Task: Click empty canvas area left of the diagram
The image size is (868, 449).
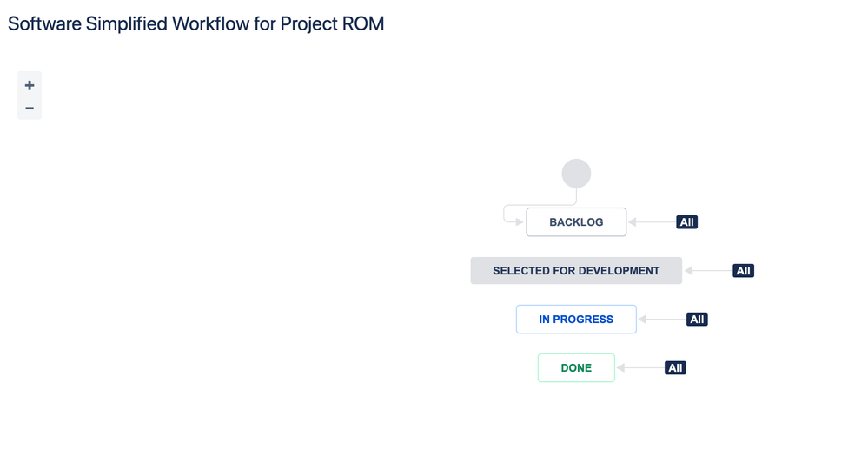Action: pos(222,277)
